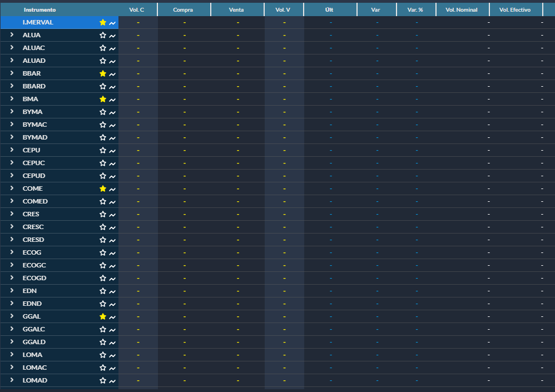Click the Var column header
Screen dimensions: 555x392
tap(375, 10)
